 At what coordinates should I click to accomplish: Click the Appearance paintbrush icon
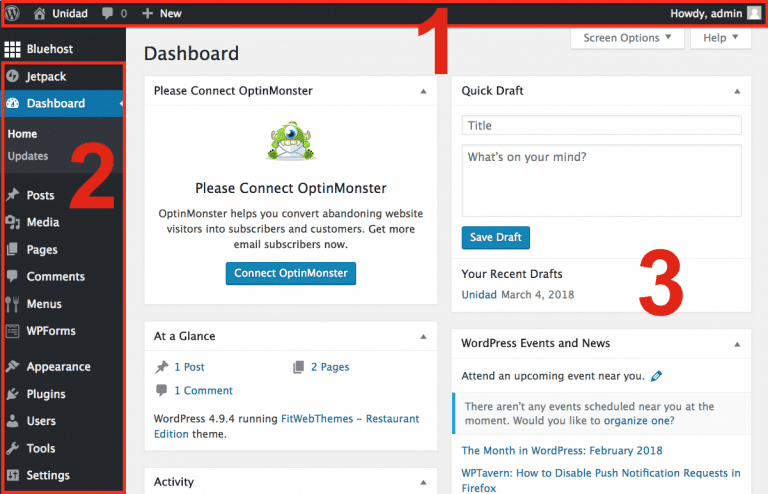12,367
